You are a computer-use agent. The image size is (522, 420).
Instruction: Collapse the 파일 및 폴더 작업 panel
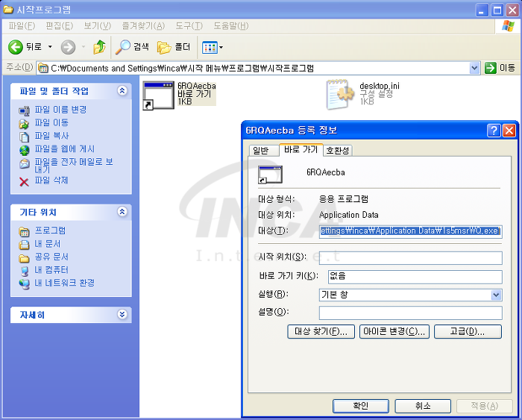click(122, 90)
